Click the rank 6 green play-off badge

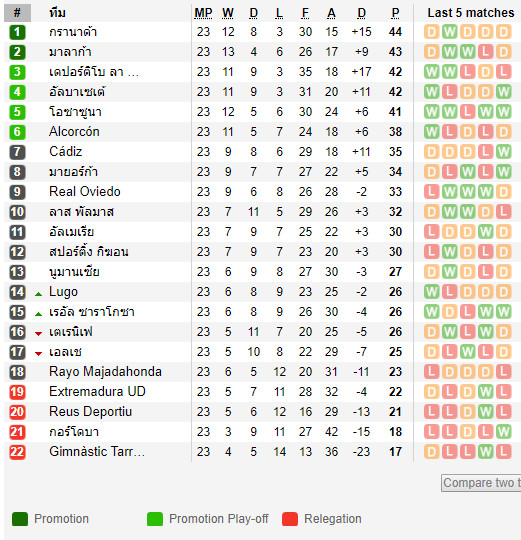pos(17,132)
